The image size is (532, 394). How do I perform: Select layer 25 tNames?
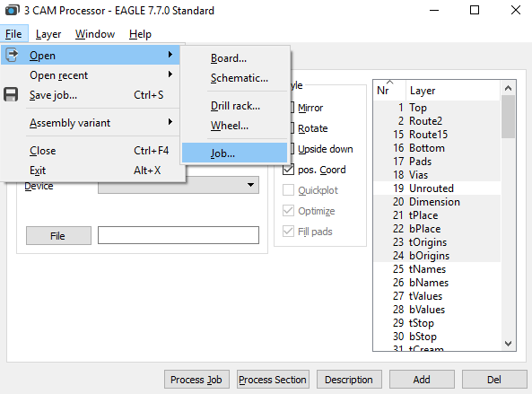[437, 269]
